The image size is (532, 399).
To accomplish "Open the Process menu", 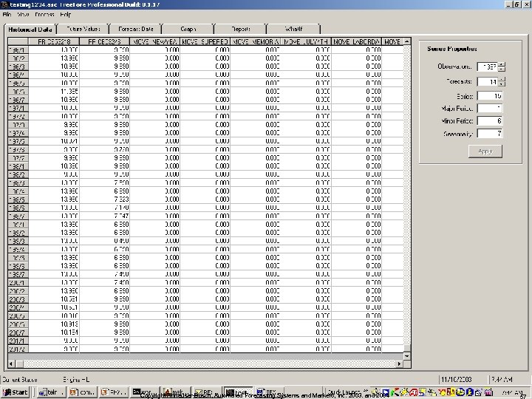I will click(x=44, y=15).
